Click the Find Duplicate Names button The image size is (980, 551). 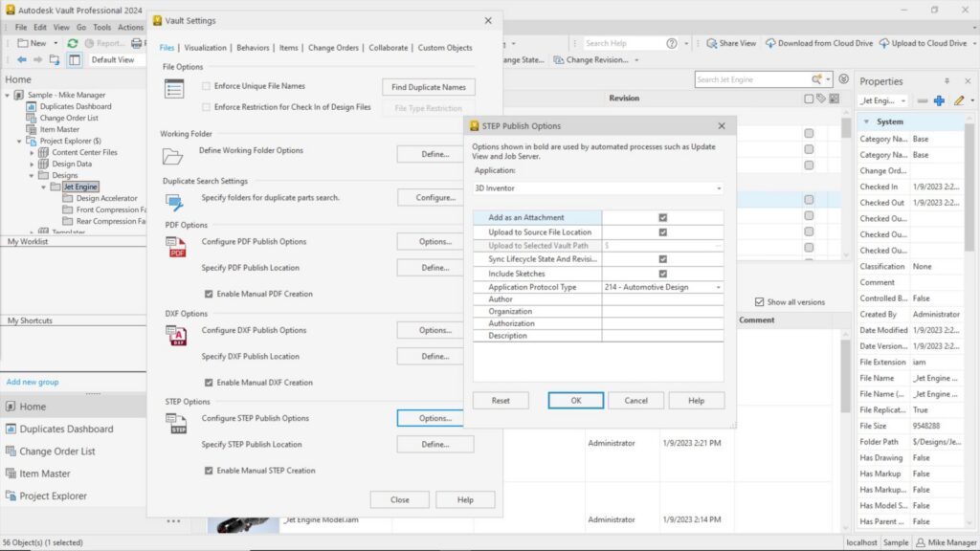tap(429, 86)
